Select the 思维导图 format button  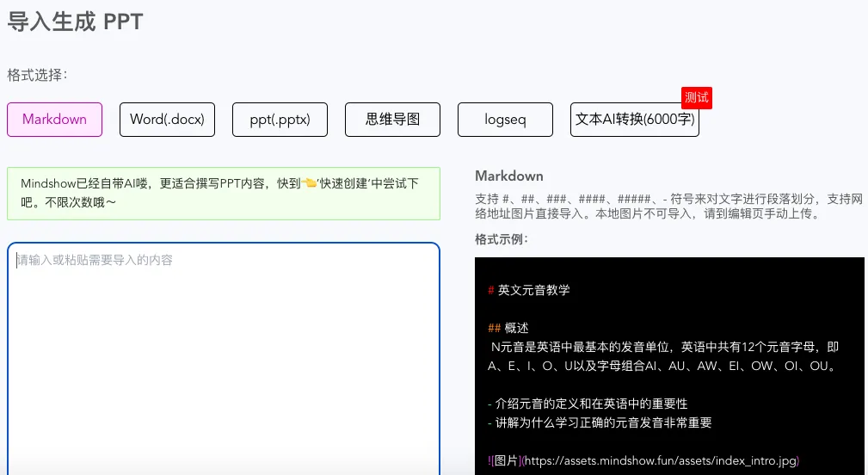(392, 120)
